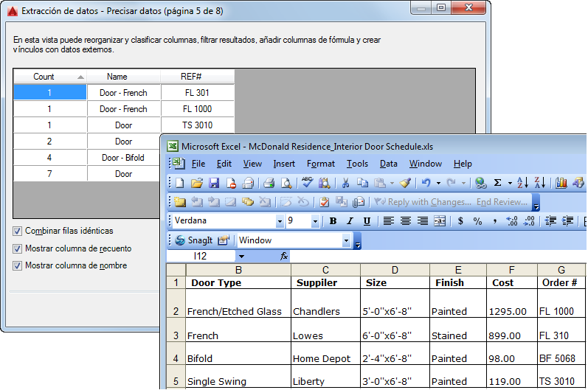The height and width of the screenshot is (390, 588).
Task: Click the insert function fx button
Action: coord(284,257)
